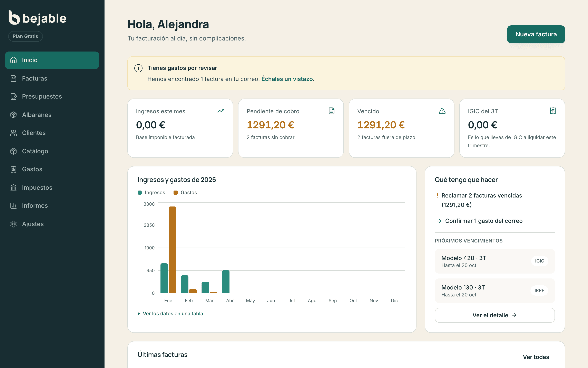Open the Clientes section
Viewport: 588px width, 368px height.
[52, 133]
